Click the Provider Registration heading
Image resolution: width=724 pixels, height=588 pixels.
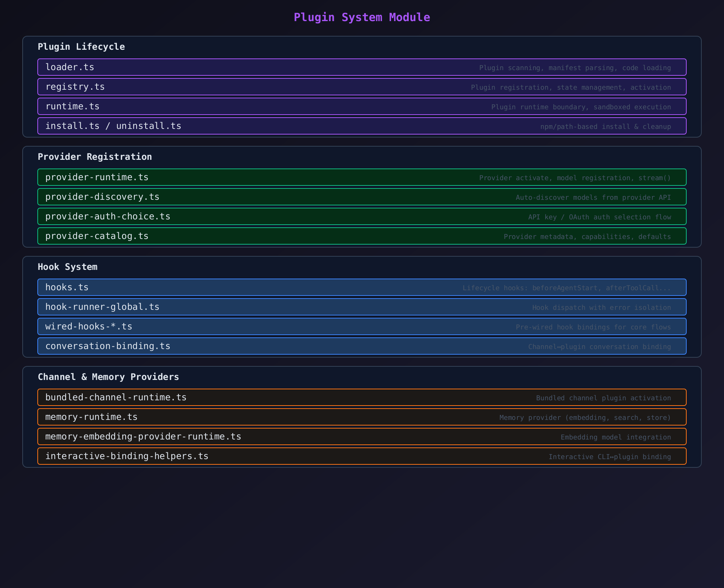tap(95, 157)
